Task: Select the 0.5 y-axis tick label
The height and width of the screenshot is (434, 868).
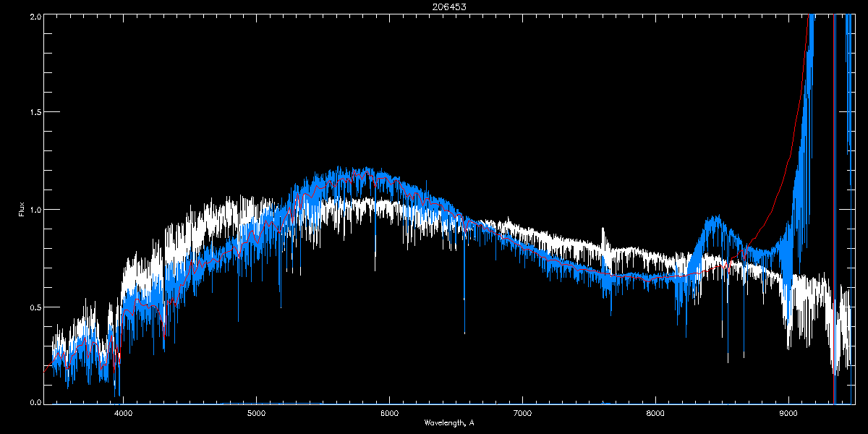Action: click(x=35, y=307)
